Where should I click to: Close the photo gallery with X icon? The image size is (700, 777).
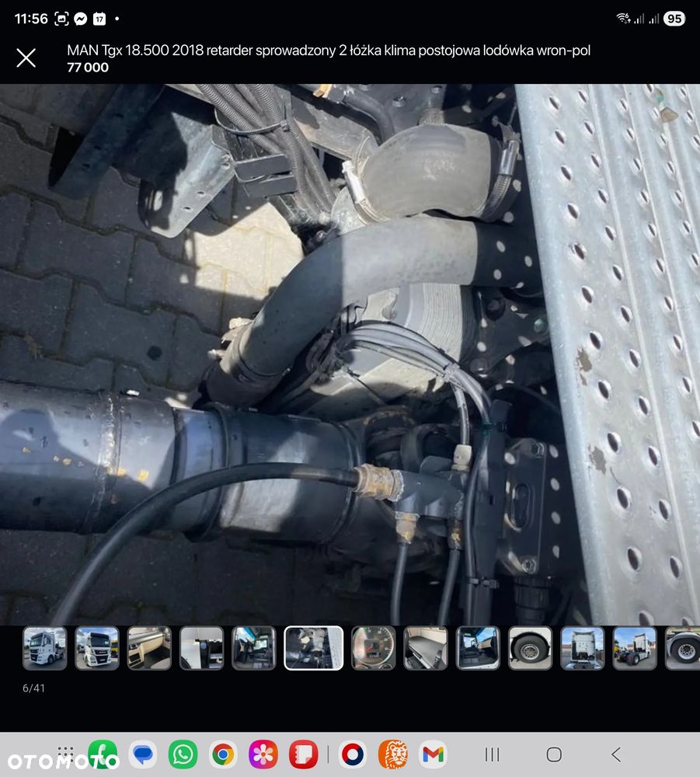pos(26,57)
